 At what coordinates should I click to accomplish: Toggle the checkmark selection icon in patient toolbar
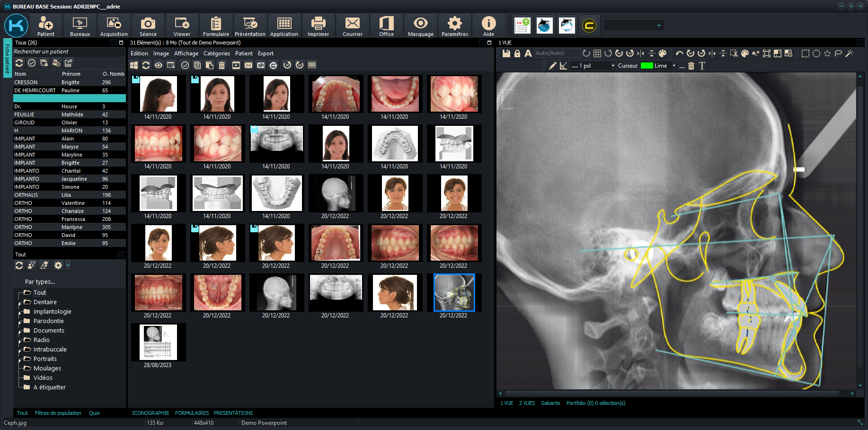coord(32,63)
